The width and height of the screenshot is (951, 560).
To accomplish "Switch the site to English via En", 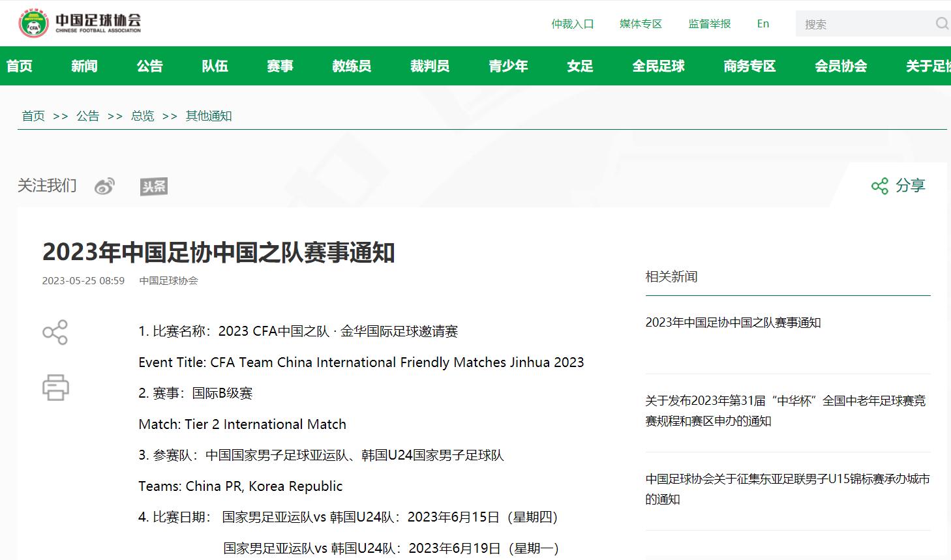I will [x=762, y=23].
